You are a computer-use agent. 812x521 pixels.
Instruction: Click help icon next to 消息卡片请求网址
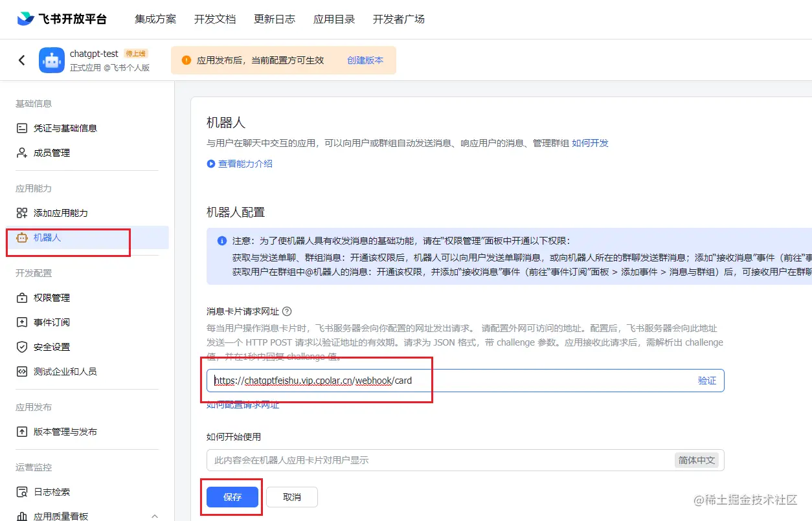click(287, 311)
